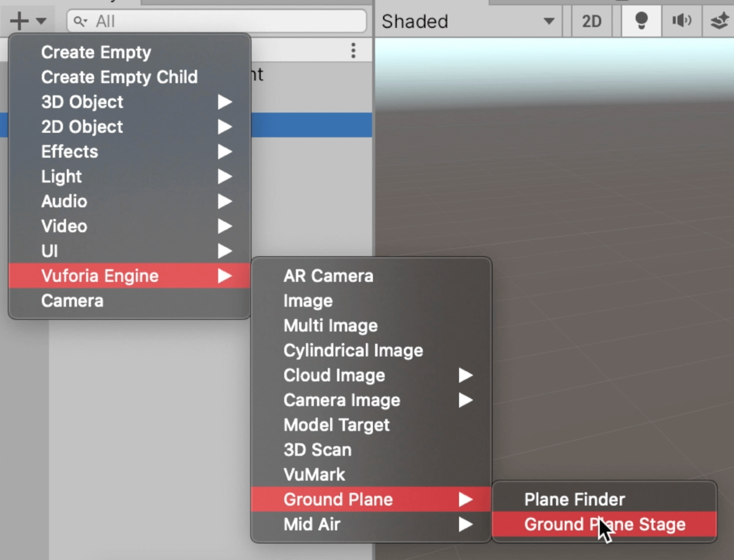Image resolution: width=734 pixels, height=560 pixels.
Task: Toggle scene audio speaker icon
Action: tap(681, 21)
